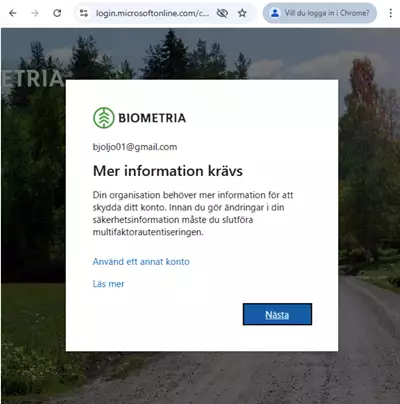Click the BIOMETRIA wordmark text
The width and height of the screenshot is (400, 404).
click(x=152, y=118)
